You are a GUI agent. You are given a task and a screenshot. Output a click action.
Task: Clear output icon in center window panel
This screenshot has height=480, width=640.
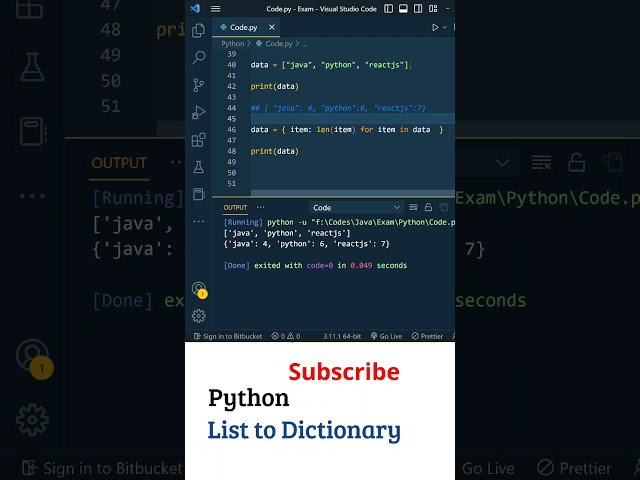[413, 207]
